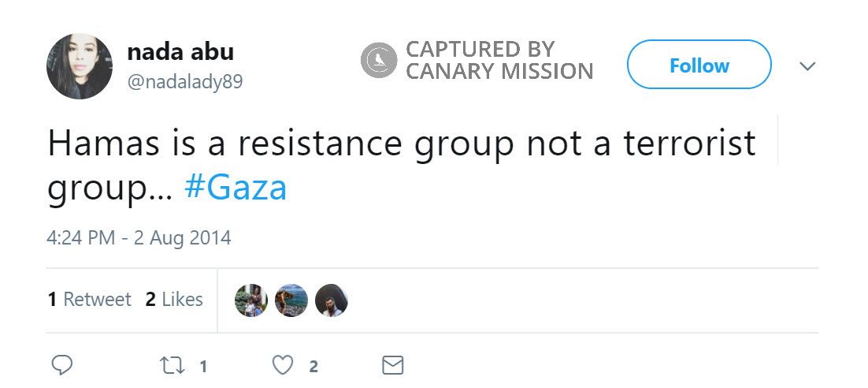Open the third liker's small avatar
The height and width of the screenshot is (388, 868).
332,300
